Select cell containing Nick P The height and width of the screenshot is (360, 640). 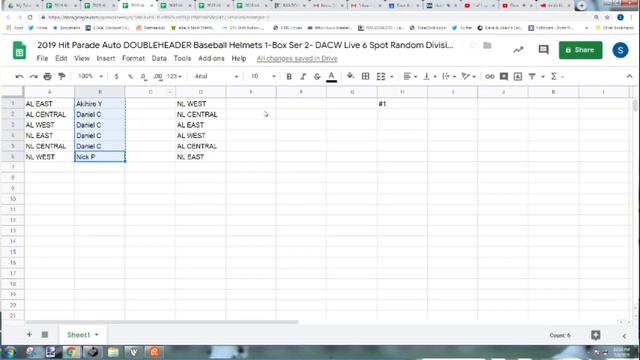click(100, 157)
